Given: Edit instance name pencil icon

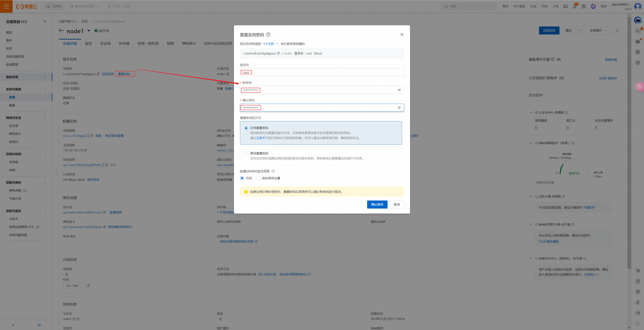Looking at the screenshot, I should (228, 74).
